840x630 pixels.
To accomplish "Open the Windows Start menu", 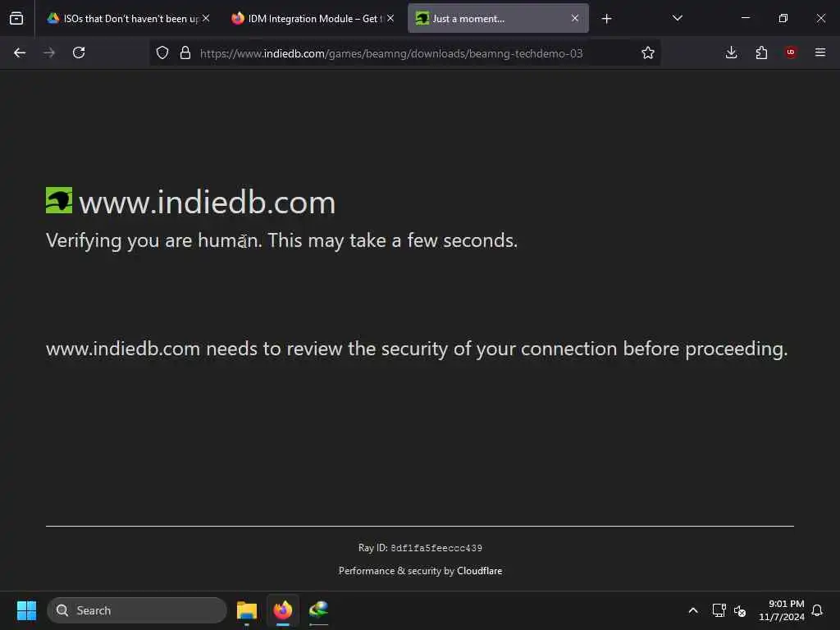I will click(x=26, y=610).
